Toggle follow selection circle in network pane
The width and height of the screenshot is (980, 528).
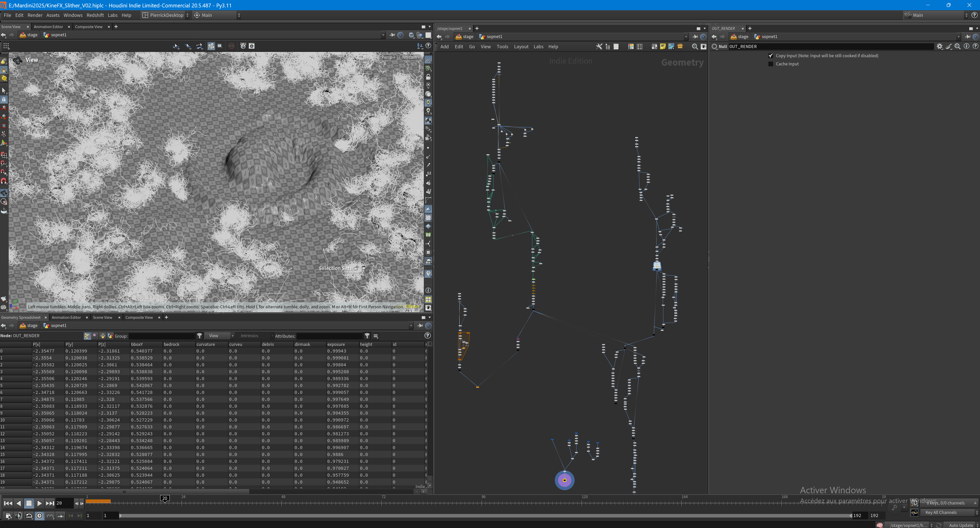(703, 37)
